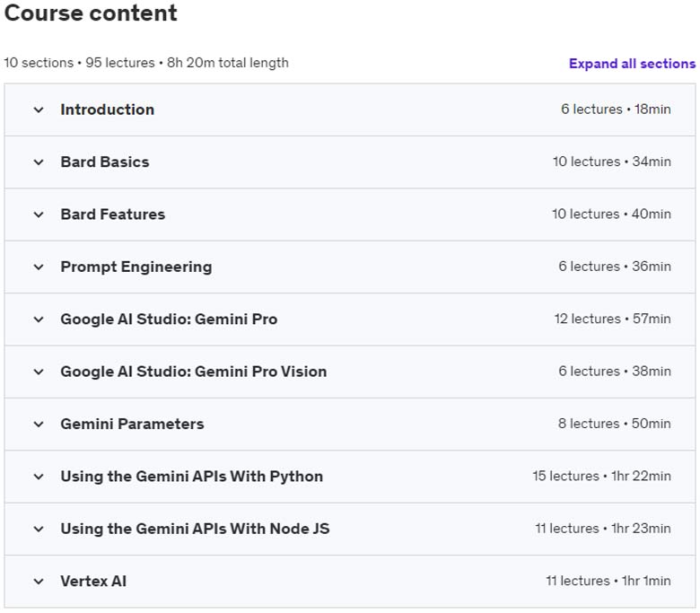
Task: Select 'Google AI Studio: Gemini Pro Vision' title
Action: point(194,372)
